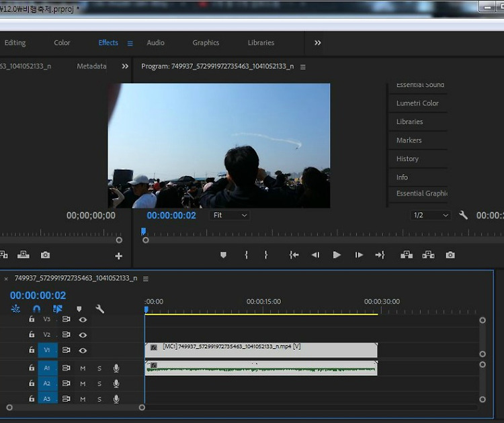This screenshot has width=504, height=423.
Task: Click the Lift icon in Program monitor
Action: (407, 255)
